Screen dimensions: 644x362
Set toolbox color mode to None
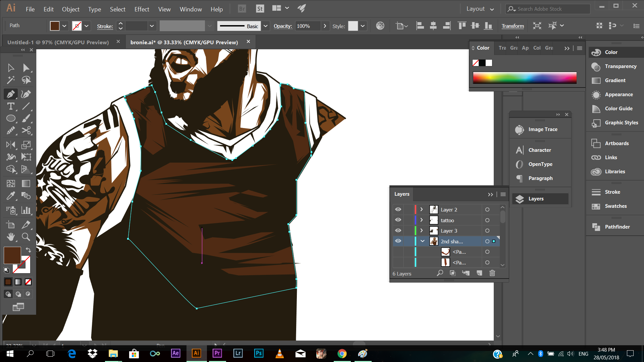pyautogui.click(x=28, y=282)
